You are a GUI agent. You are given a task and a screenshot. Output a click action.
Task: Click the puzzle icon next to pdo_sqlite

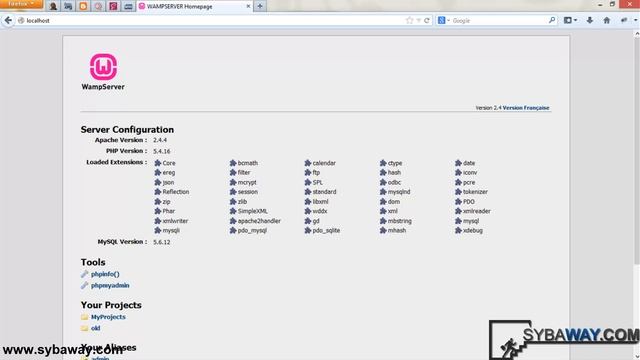pyautogui.click(x=308, y=230)
